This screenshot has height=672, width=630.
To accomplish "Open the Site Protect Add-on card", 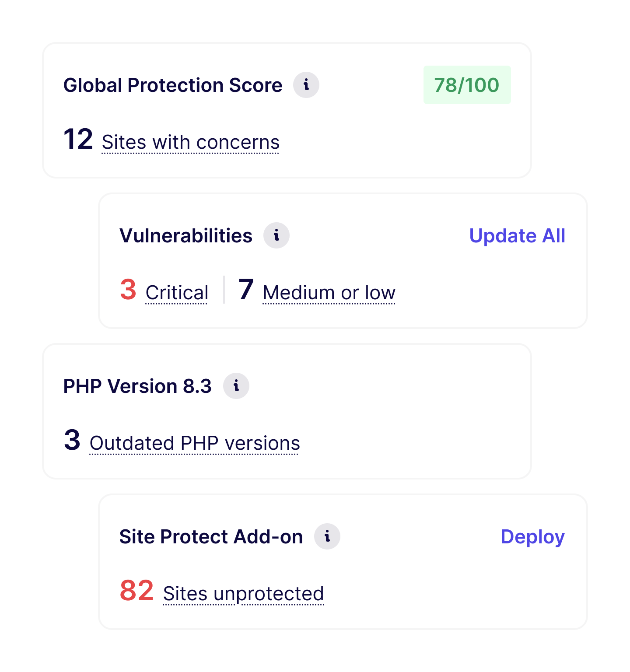I will (x=344, y=560).
